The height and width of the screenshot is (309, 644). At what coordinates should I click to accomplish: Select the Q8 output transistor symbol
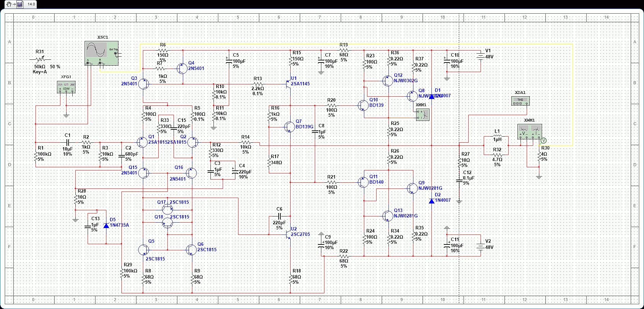pyautogui.click(x=412, y=96)
